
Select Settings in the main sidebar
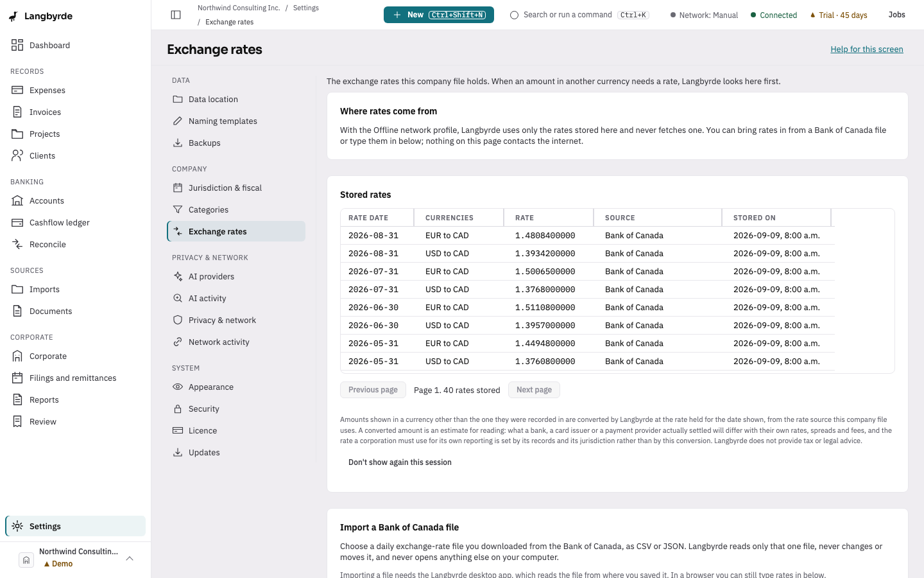tap(75, 526)
